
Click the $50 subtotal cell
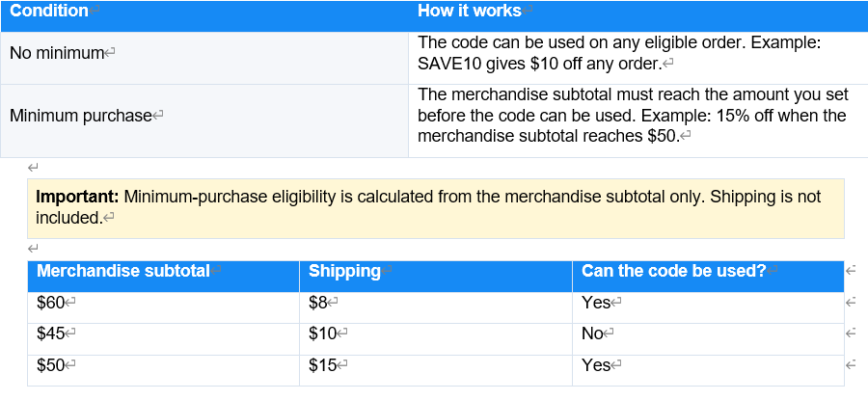tap(163, 371)
